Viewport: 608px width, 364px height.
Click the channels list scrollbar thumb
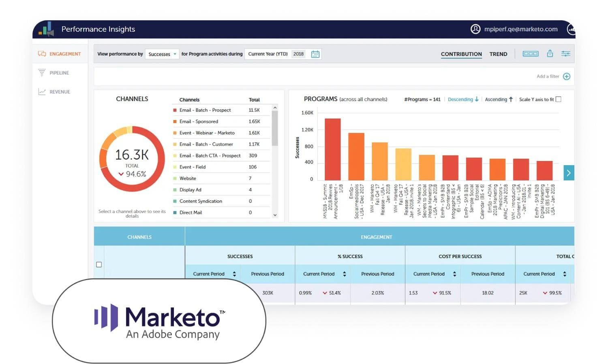pos(275,128)
